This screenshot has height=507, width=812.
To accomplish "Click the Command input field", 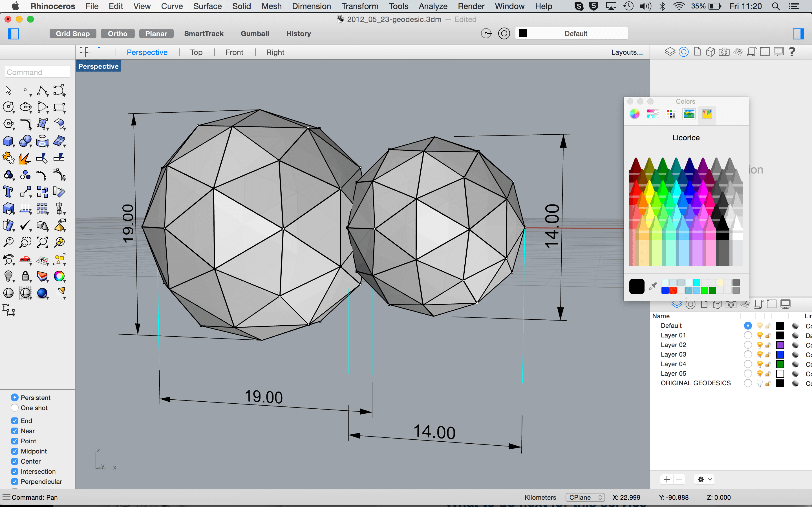I will 37,72.
